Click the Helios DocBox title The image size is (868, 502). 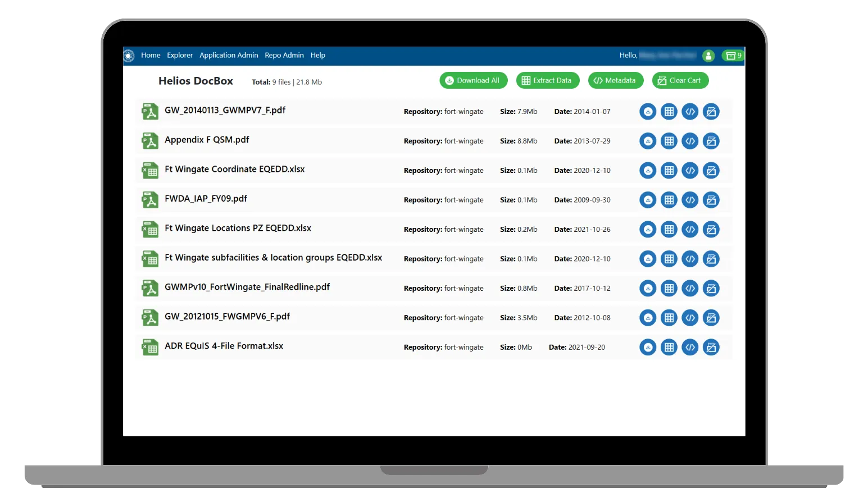196,81
